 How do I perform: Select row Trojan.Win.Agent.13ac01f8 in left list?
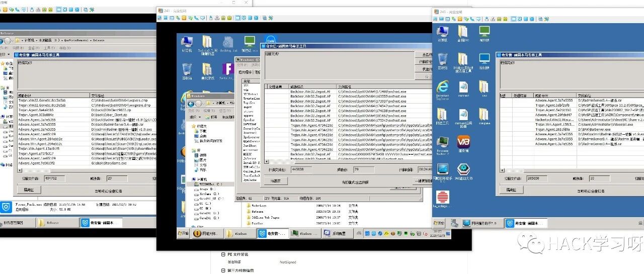point(87,148)
